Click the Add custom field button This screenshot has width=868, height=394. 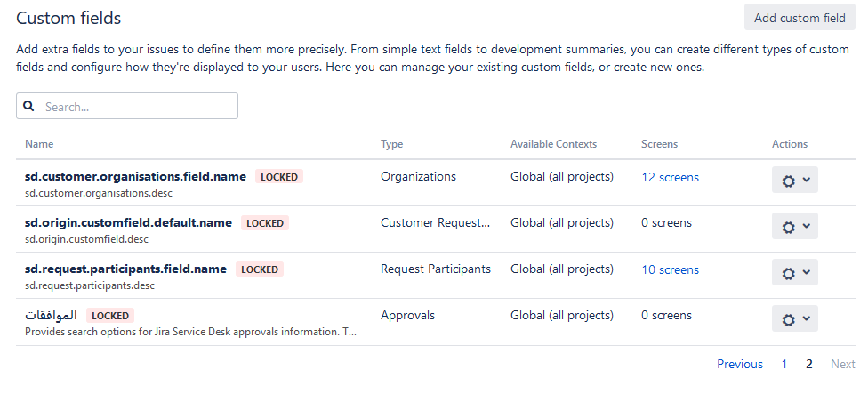click(x=800, y=18)
